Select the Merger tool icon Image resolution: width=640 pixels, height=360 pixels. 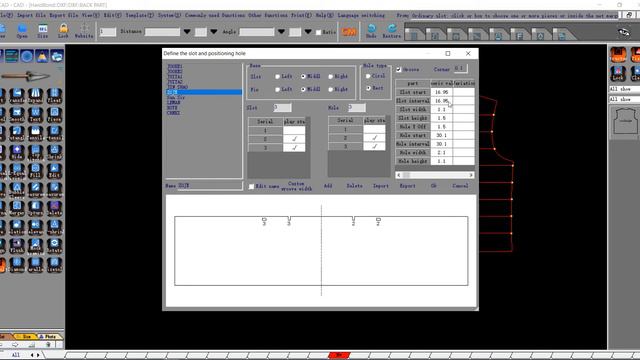click(17, 208)
